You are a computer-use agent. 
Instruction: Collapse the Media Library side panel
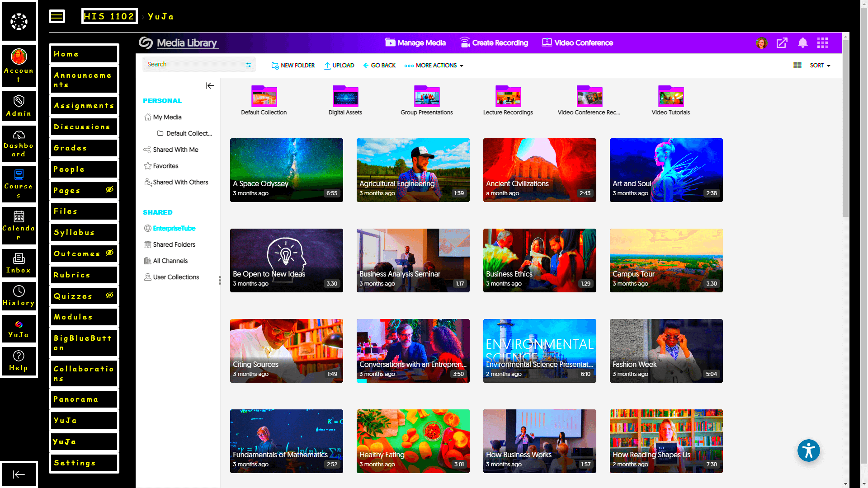point(210,85)
